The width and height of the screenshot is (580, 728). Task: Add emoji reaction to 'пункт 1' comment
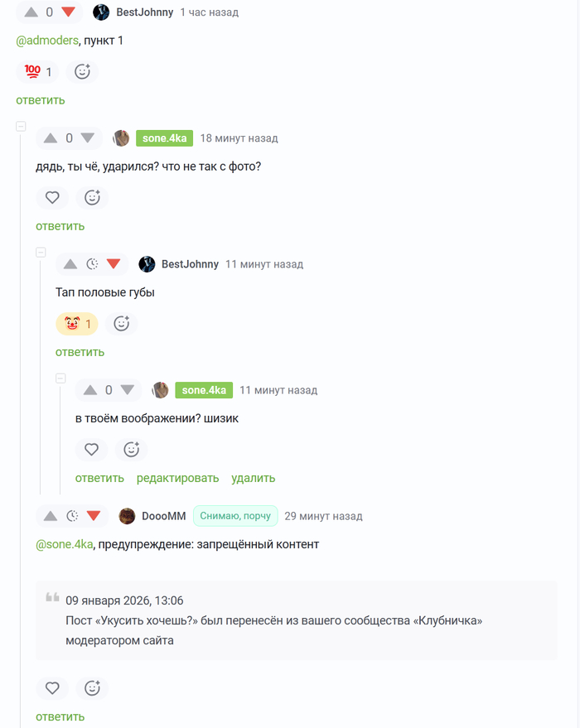point(82,72)
